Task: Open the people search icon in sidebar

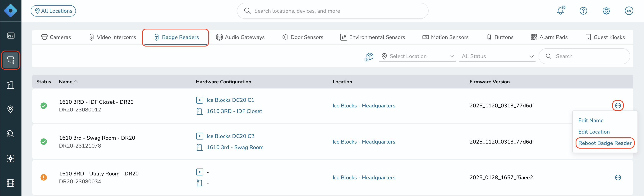Action: pos(11,134)
